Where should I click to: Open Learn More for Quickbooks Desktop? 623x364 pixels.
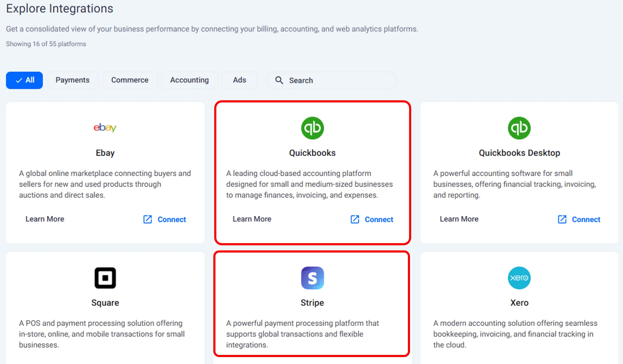[x=459, y=219]
